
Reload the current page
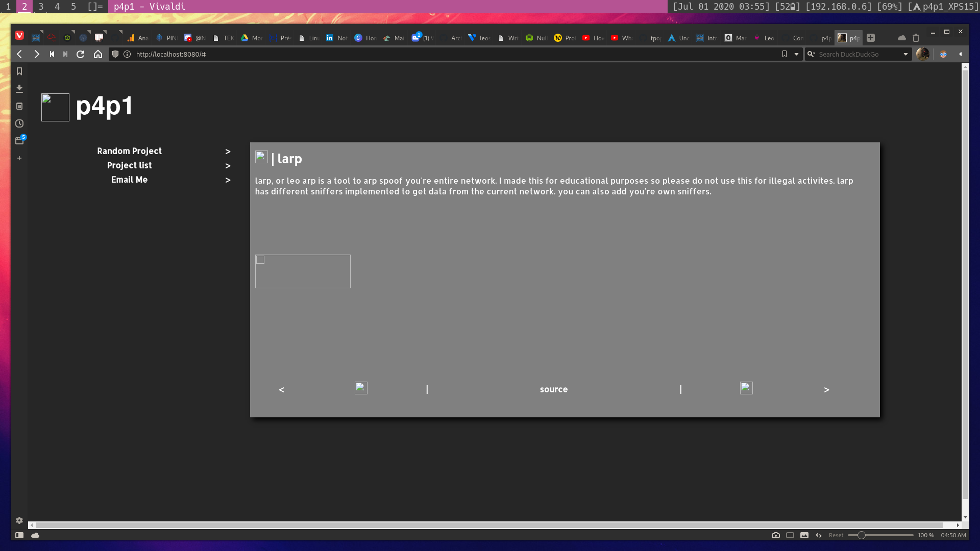(x=80, y=54)
